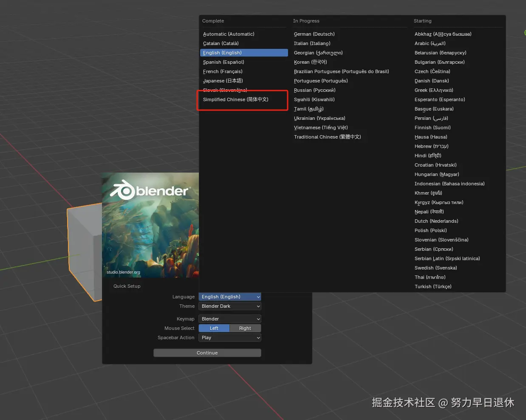The image size is (526, 420).
Task: Click the Continue button
Action: 207,353
